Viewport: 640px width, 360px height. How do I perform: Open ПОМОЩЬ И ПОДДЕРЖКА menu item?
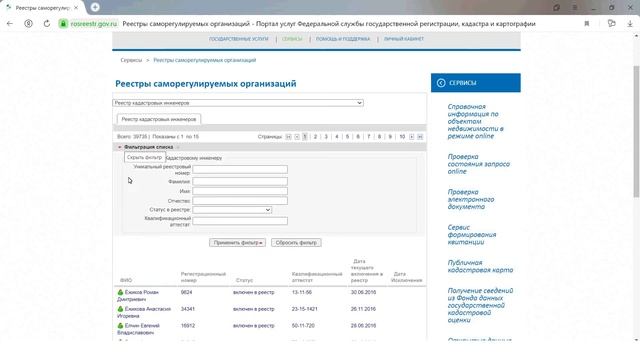pos(343,39)
